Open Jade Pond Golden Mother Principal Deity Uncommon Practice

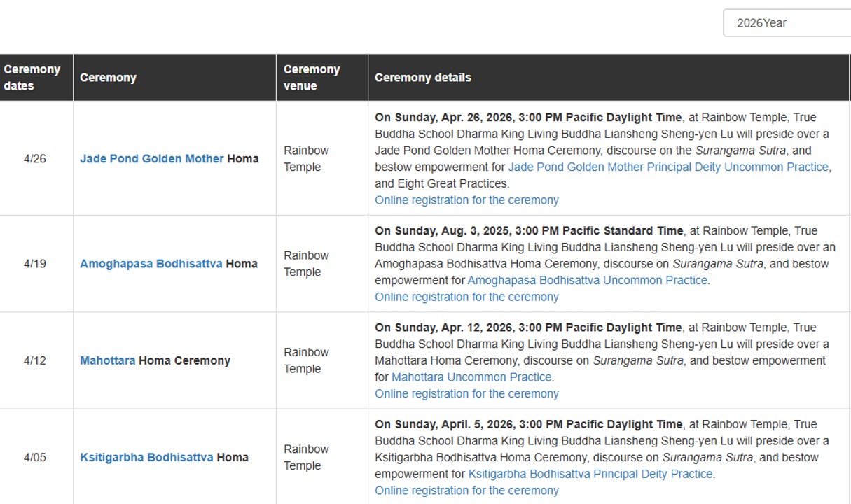(668, 167)
